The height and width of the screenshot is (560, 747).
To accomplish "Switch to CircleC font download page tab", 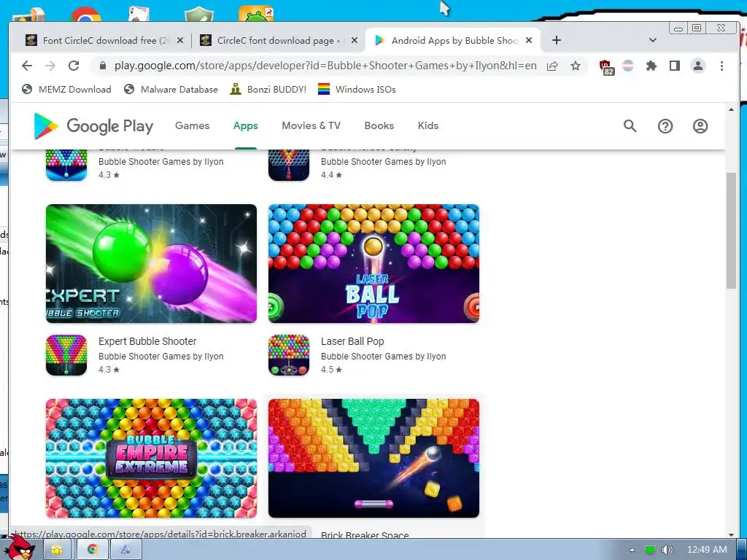I will pyautogui.click(x=279, y=41).
